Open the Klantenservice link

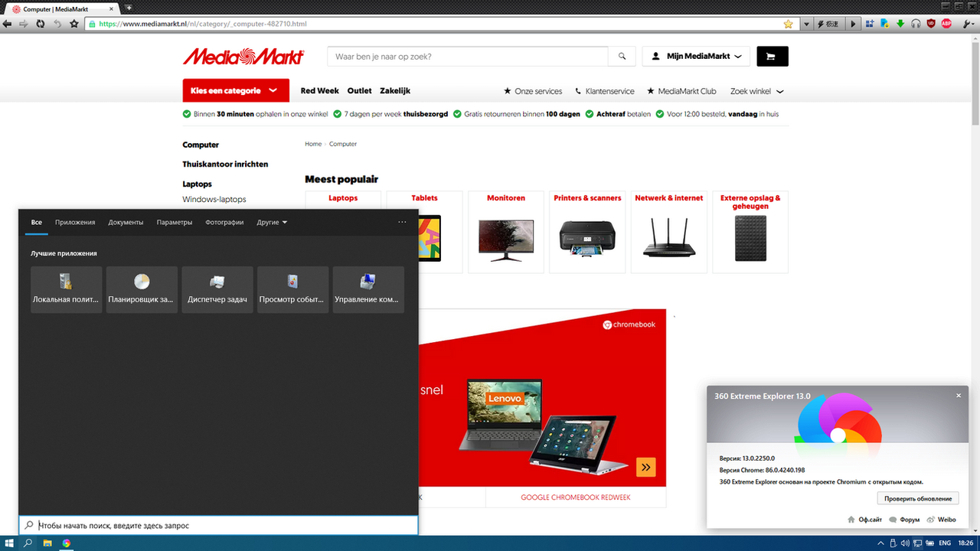coord(605,91)
